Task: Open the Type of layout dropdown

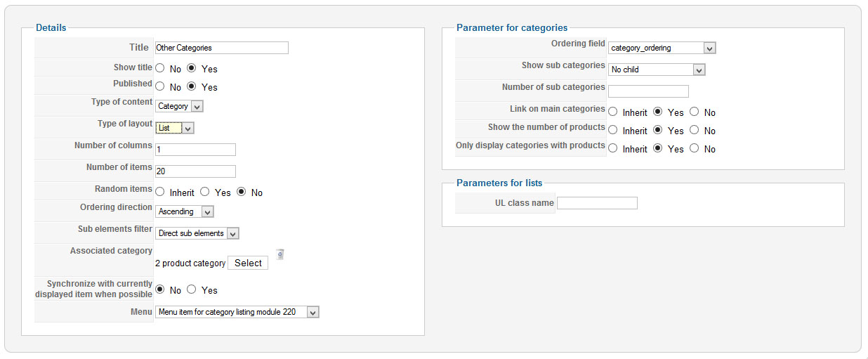Action: (174, 128)
